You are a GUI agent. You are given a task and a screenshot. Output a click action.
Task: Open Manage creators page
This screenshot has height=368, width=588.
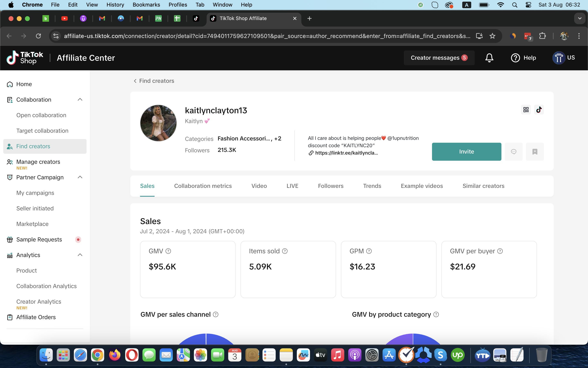pos(38,162)
